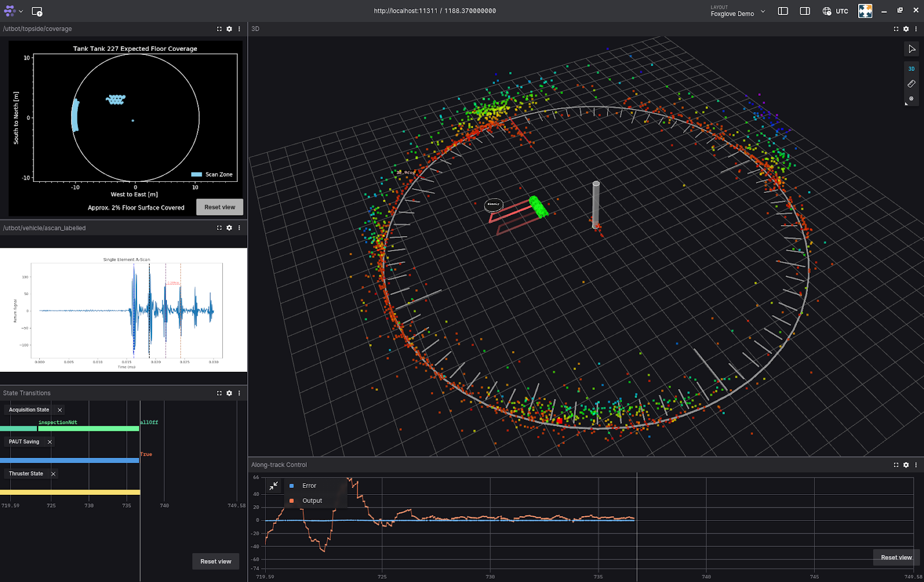Select the ruler measure tool in 3D panel

(911, 84)
